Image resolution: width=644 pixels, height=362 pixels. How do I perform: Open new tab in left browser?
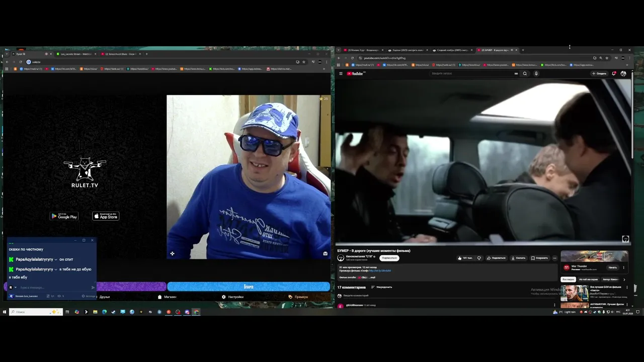[x=147, y=54]
